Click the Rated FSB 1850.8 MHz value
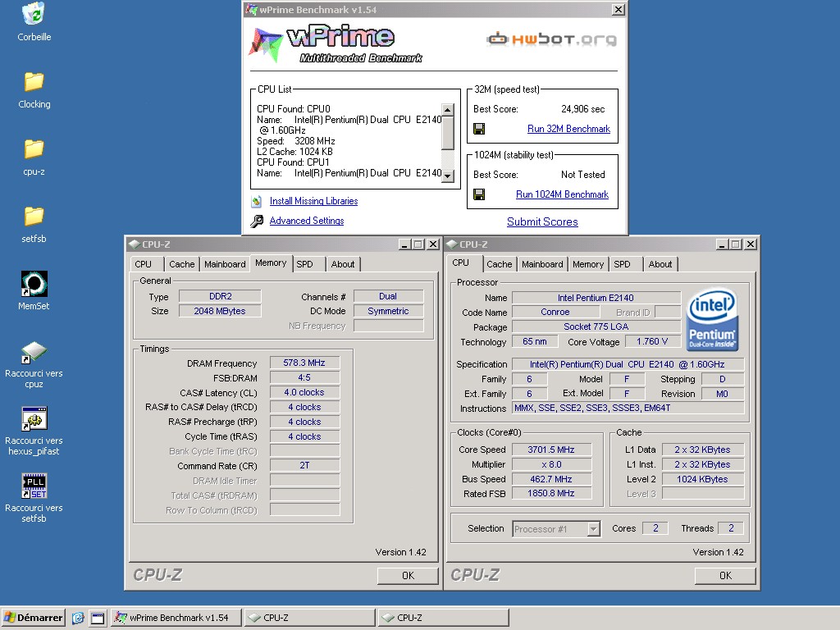The height and width of the screenshot is (630, 840). click(x=551, y=493)
